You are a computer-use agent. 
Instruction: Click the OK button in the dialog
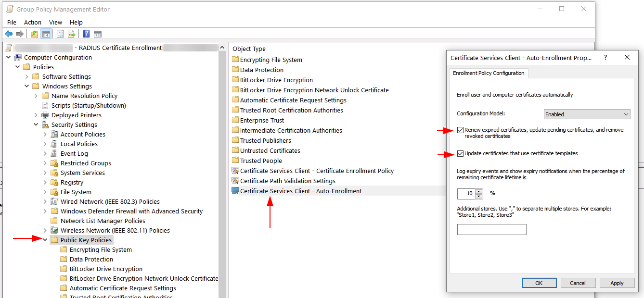coord(539,283)
